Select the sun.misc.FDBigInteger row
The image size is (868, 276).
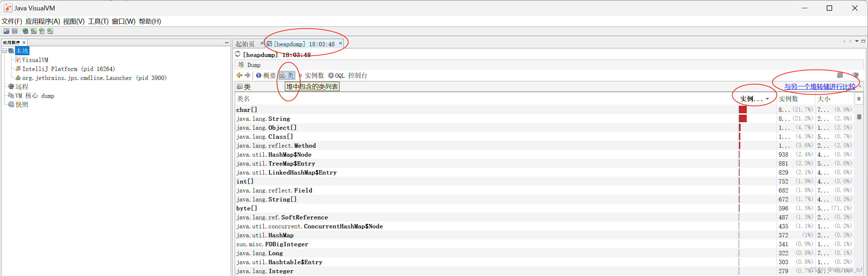pos(544,244)
